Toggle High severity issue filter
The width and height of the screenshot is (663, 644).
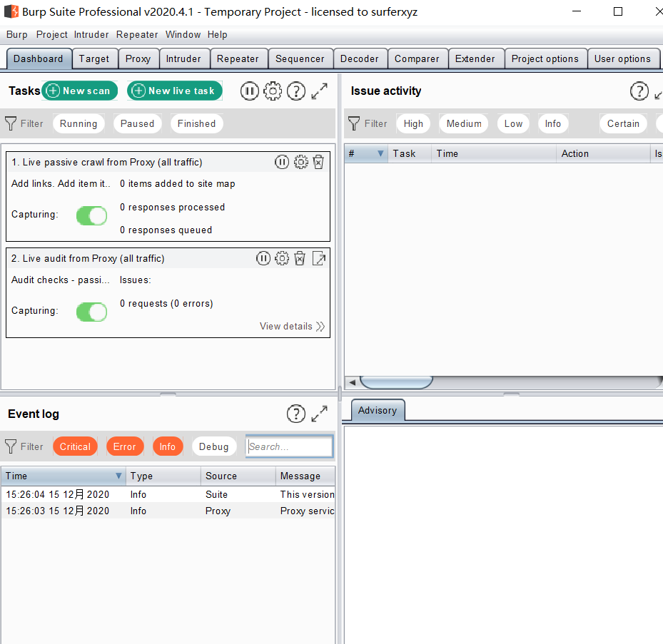click(x=413, y=123)
